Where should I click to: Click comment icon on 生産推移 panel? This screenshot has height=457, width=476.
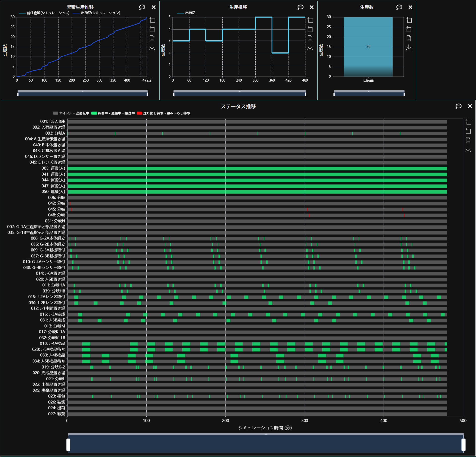pyautogui.click(x=300, y=7)
